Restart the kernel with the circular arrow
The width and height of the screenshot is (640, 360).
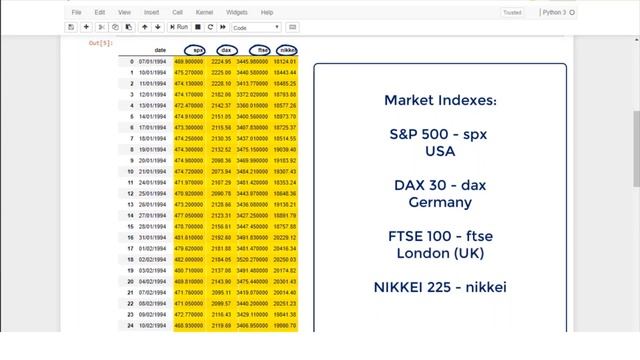click(x=210, y=27)
